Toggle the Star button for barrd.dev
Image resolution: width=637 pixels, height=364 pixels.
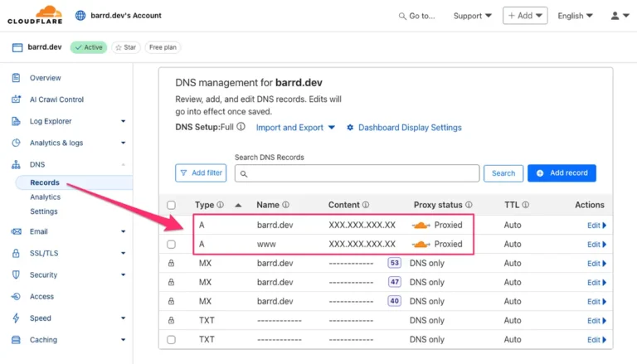tap(126, 47)
